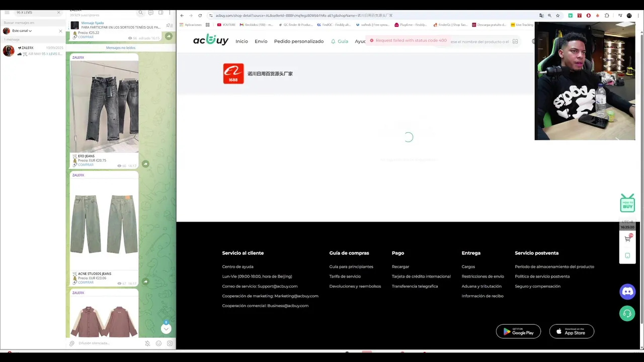This screenshot has height=362, width=644.
Task: Open Devoluciones y reembolsos link
Action: [355, 286]
